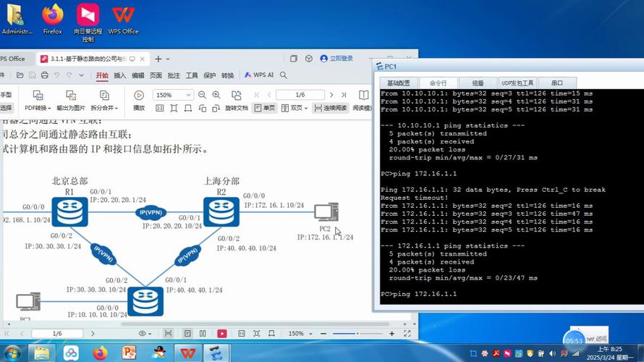
Task: Click the cube icon in WPS title bar
Action: 309,59
